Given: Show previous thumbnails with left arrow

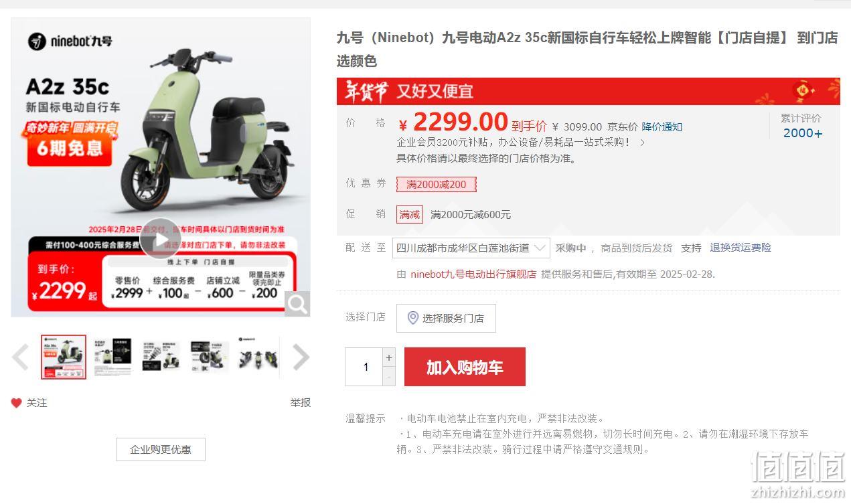Looking at the screenshot, I should [x=20, y=357].
